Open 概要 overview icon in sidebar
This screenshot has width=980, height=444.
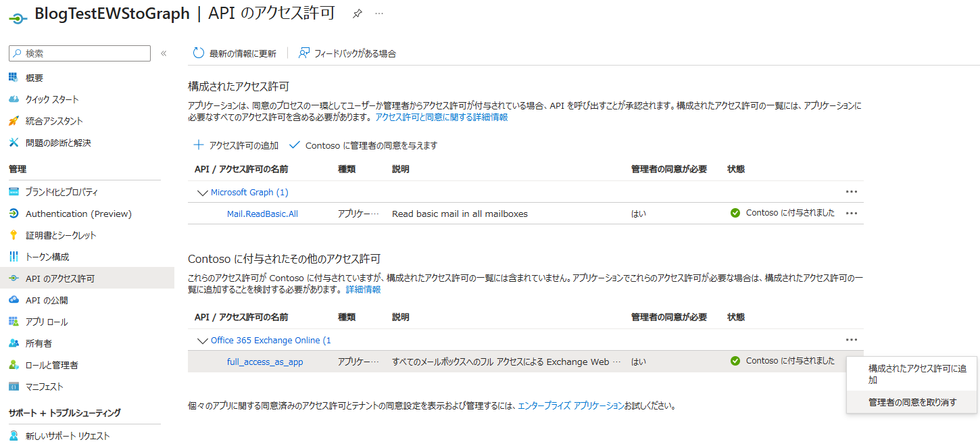click(14, 78)
